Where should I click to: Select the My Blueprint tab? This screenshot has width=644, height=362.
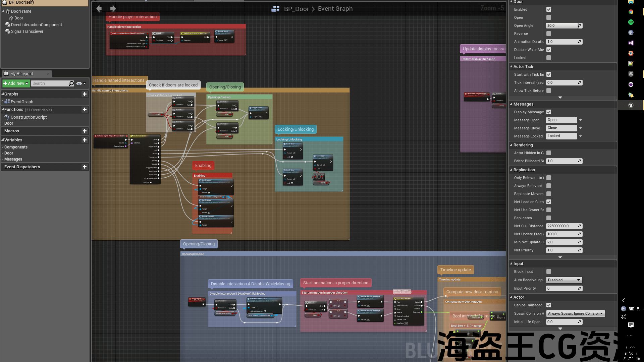coord(21,74)
